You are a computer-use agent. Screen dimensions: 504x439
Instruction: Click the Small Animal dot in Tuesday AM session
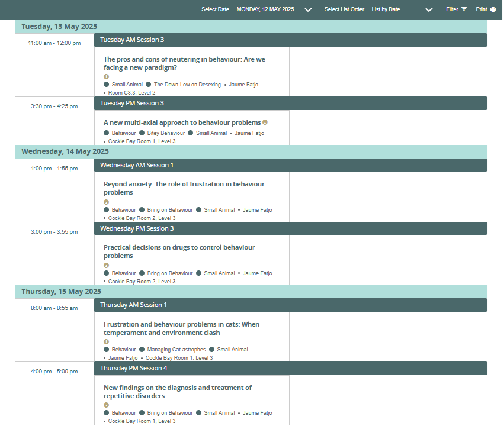[107, 85]
